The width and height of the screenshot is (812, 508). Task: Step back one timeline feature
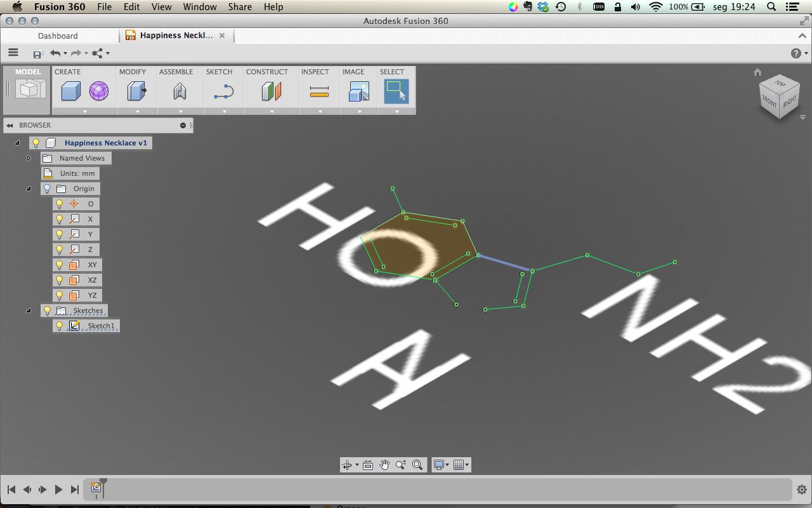click(27, 490)
